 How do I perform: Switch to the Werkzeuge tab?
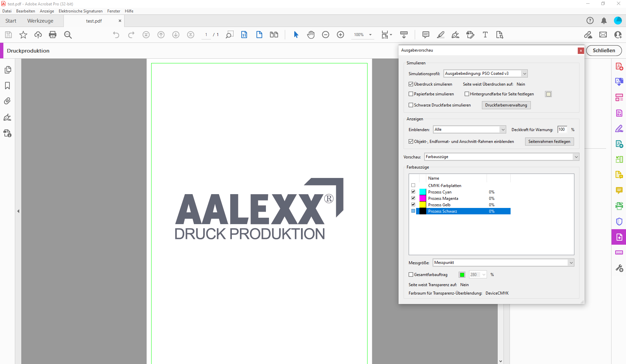click(x=40, y=21)
